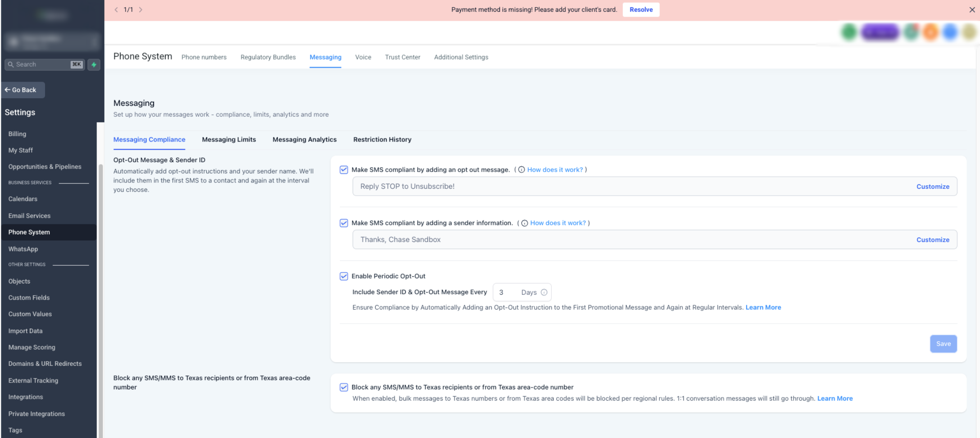This screenshot has width=980, height=438.
Task: Go to the Regulatory Bundles tab
Action: click(x=268, y=57)
